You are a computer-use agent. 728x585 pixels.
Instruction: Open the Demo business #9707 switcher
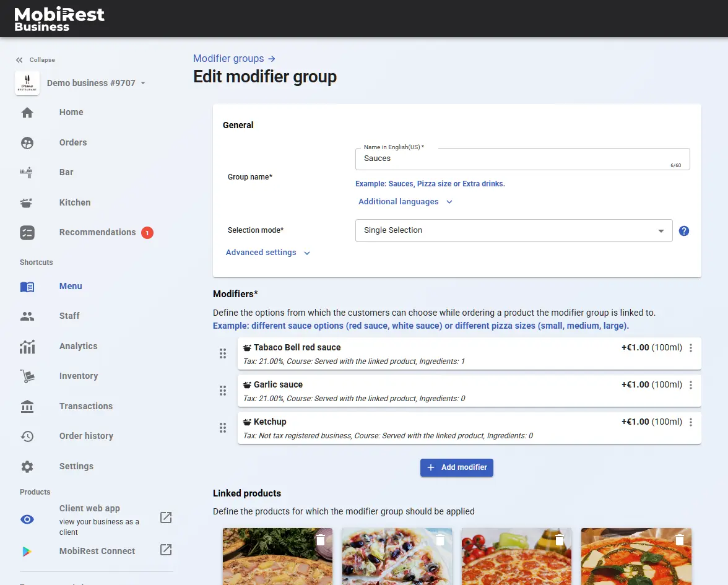click(x=96, y=83)
